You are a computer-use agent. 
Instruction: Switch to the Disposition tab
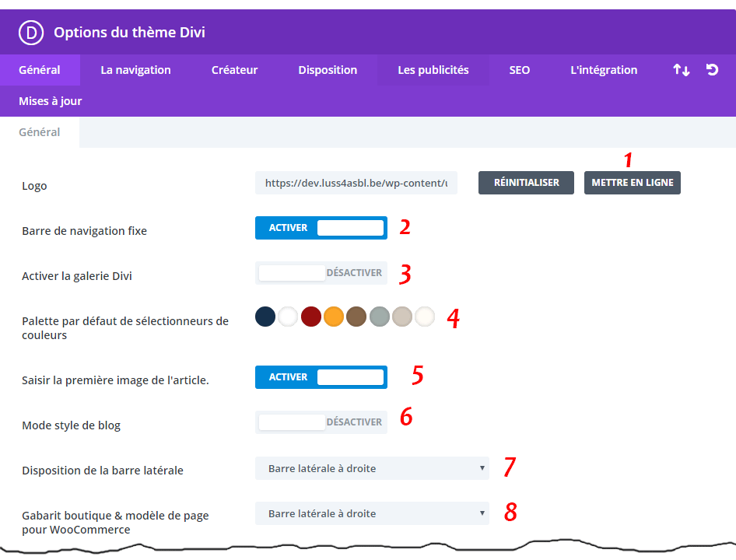tap(328, 70)
